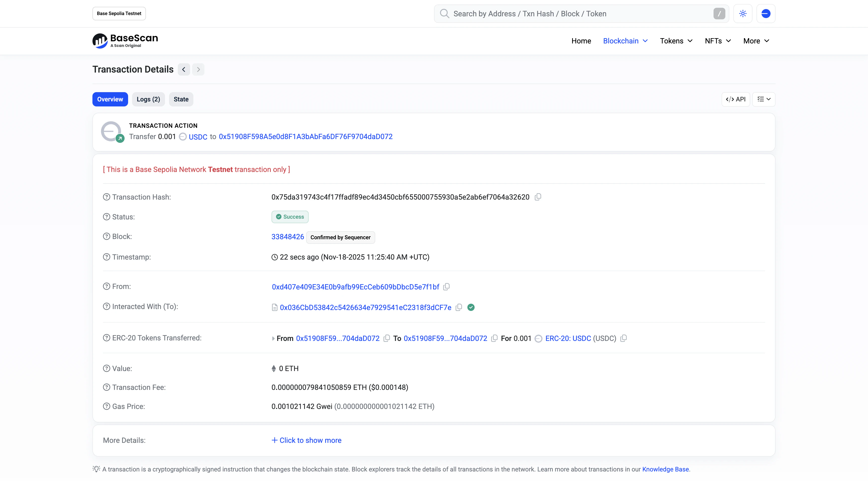Image resolution: width=868 pixels, height=481 pixels.
Task: Click the transaction fee value
Action: coord(340,387)
